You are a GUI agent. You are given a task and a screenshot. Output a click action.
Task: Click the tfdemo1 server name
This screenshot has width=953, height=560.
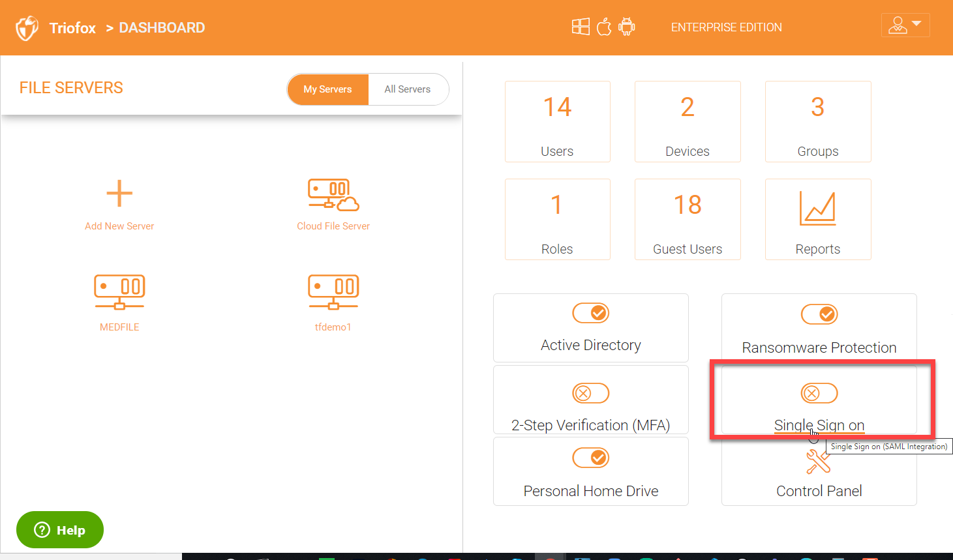point(333,327)
